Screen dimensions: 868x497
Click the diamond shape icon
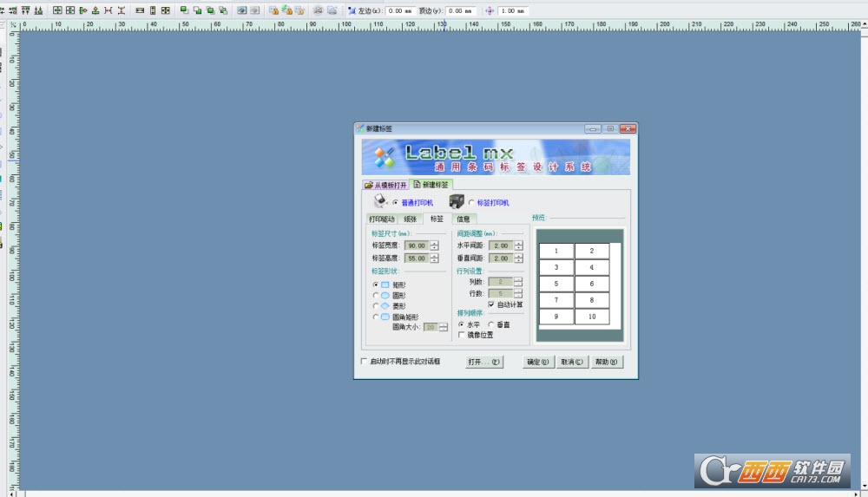tap(385, 306)
